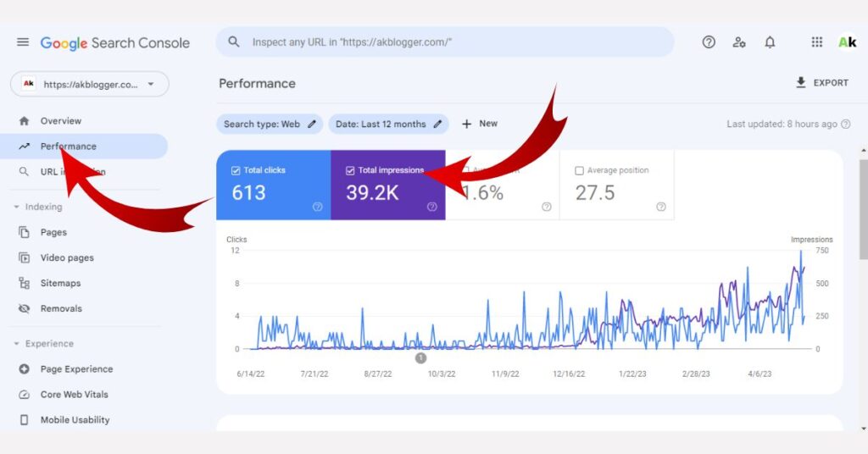Click the Performance page heading
The height and width of the screenshot is (454, 868).
click(x=258, y=84)
